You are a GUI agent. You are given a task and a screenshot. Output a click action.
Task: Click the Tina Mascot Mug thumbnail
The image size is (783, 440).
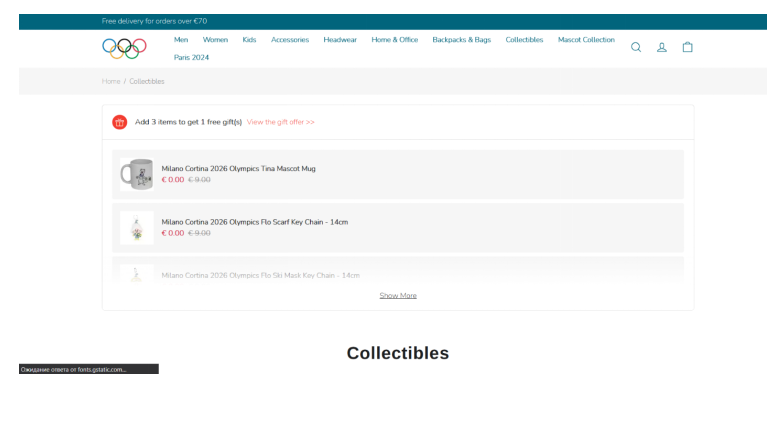point(137,175)
